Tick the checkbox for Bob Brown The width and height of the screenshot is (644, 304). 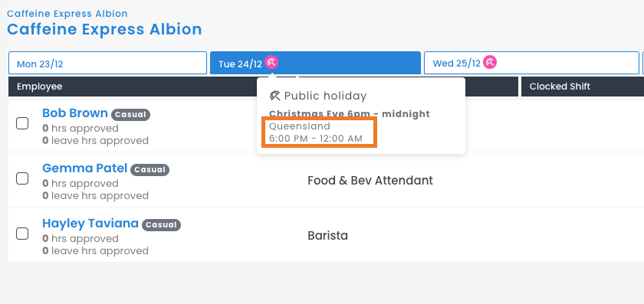point(22,123)
